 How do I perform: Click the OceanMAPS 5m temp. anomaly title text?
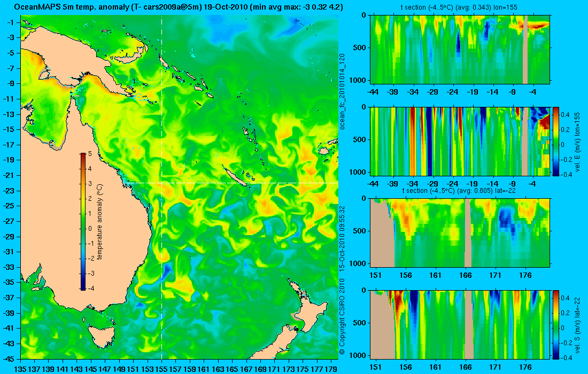[x=179, y=7]
